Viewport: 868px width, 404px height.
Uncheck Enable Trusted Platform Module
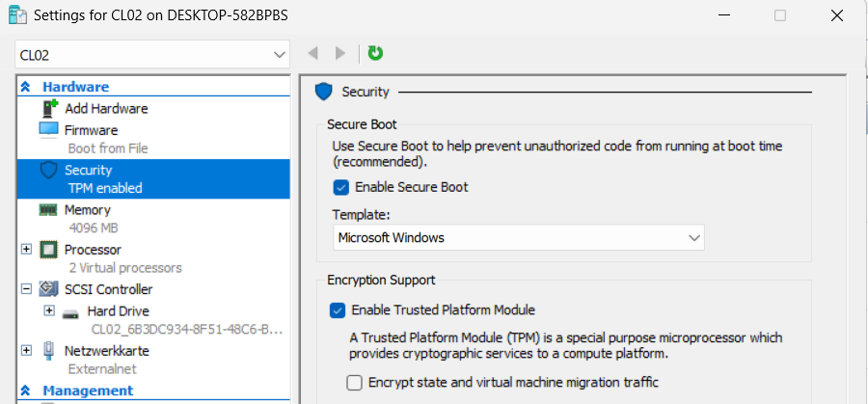tap(338, 310)
